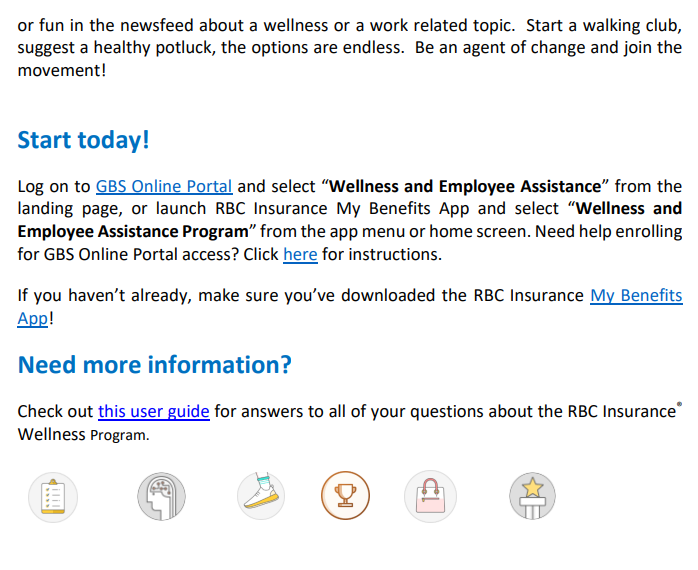Click the running sneaker icon
This screenshot has width=698, height=570.
coord(261,496)
